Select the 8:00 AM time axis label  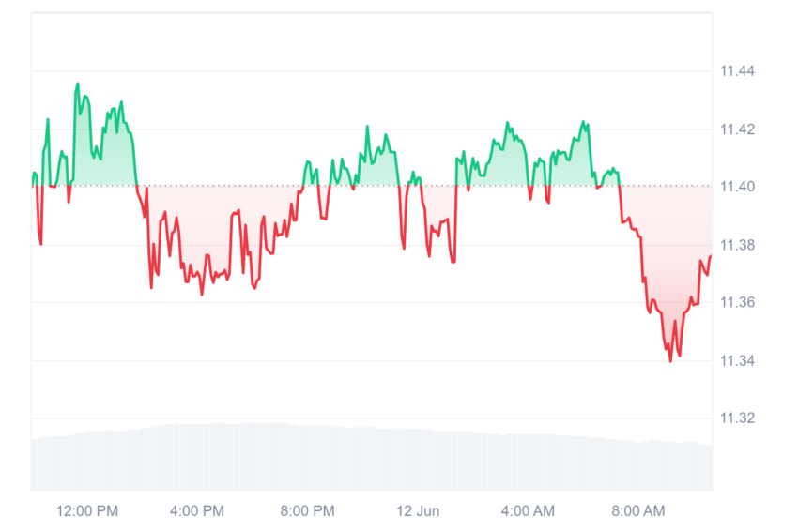click(x=638, y=510)
